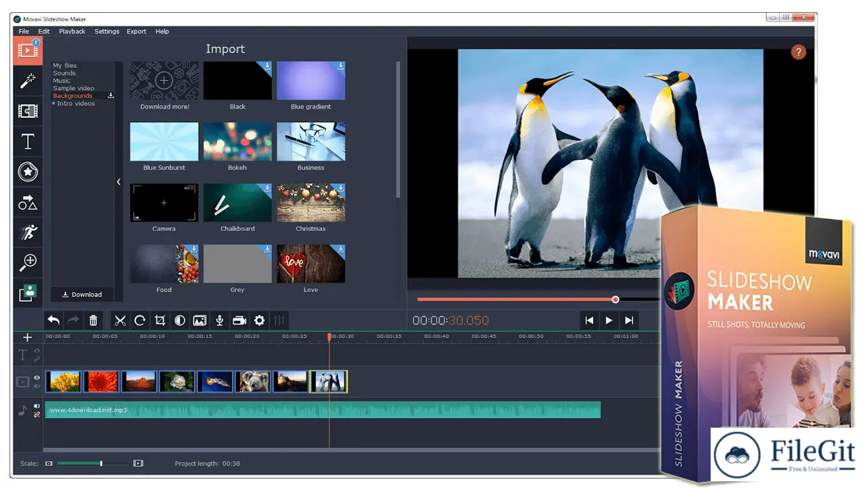
Task: Select the penguins clip on the timeline
Action: coord(329,382)
